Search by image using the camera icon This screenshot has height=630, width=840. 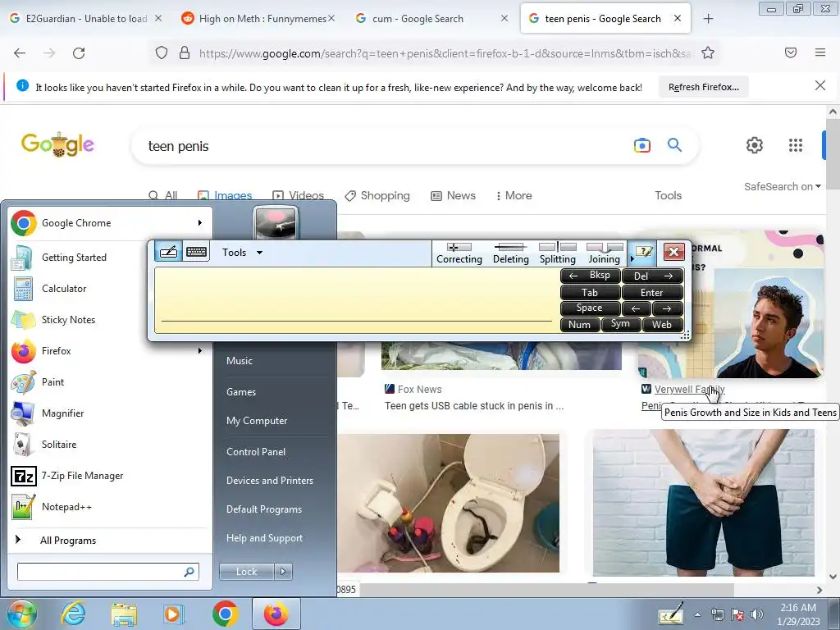641,145
